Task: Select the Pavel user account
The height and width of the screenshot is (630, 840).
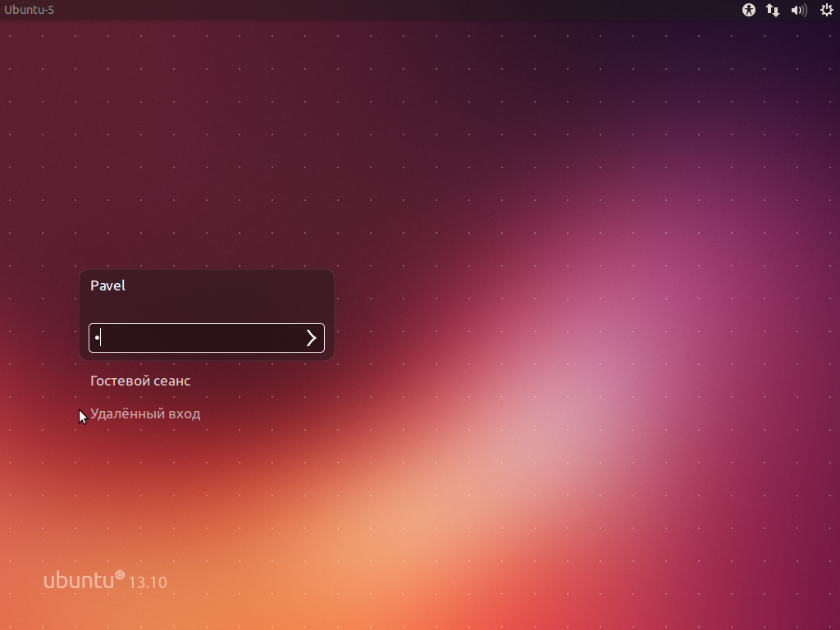Action: click(x=107, y=285)
